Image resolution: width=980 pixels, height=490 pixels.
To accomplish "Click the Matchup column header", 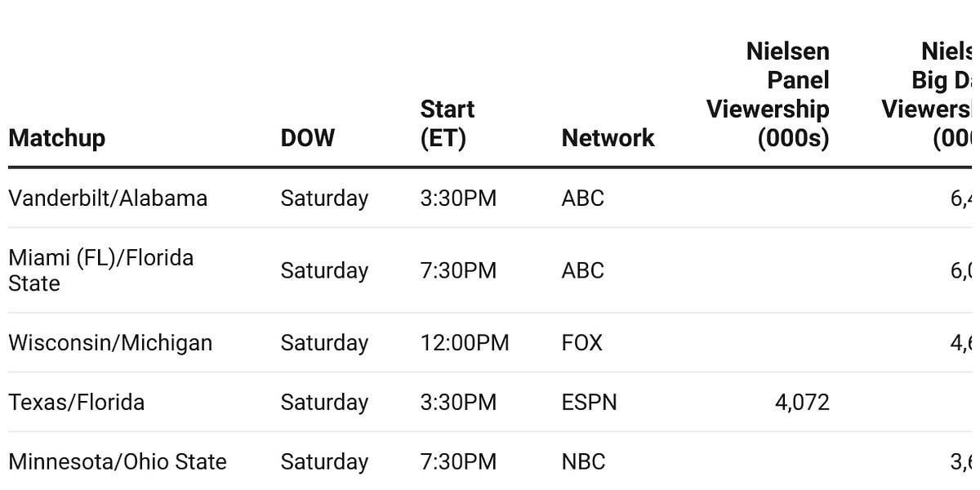I will [56, 138].
